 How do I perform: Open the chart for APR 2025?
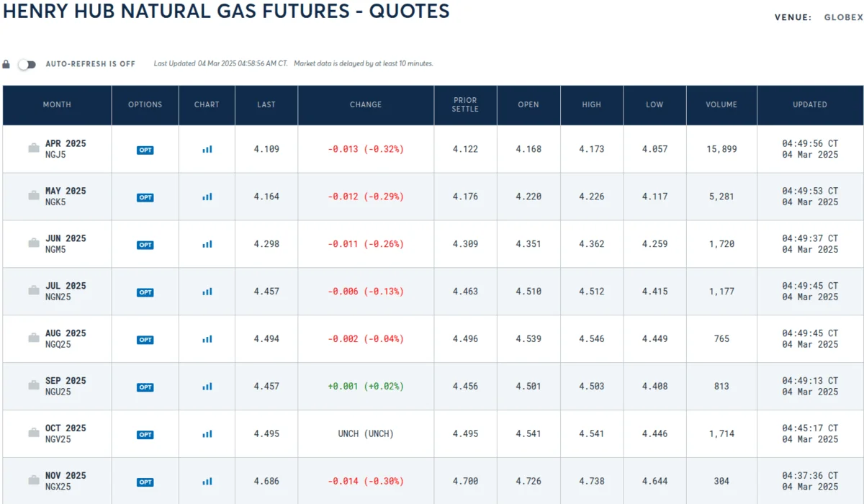pyautogui.click(x=207, y=149)
